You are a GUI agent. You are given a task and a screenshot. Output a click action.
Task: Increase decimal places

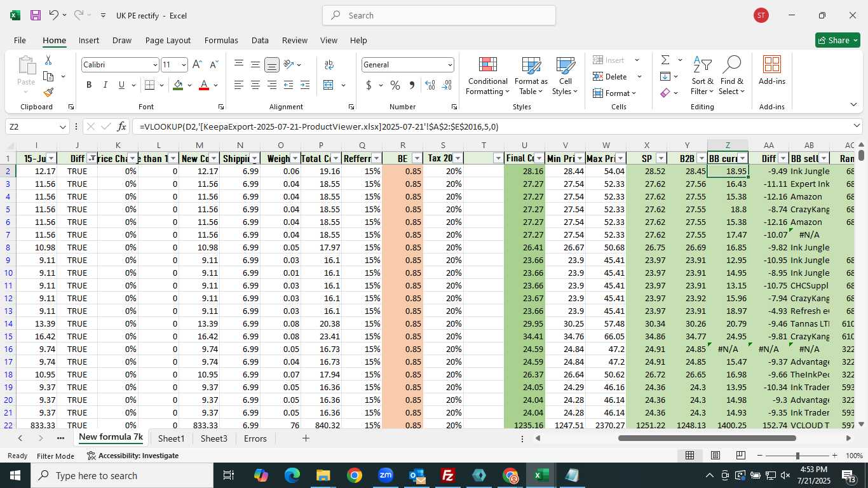pos(430,85)
